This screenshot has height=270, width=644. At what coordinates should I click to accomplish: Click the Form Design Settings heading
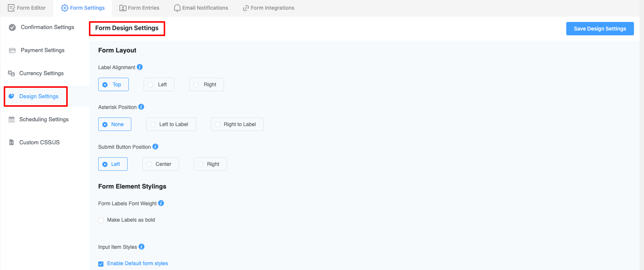[127, 28]
